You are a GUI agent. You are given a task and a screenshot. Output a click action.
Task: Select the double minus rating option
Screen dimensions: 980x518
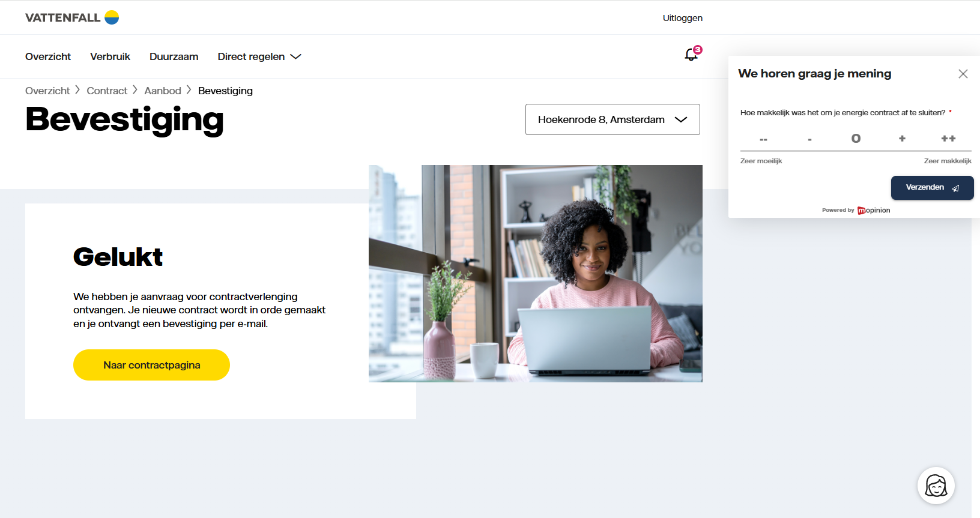pos(763,139)
